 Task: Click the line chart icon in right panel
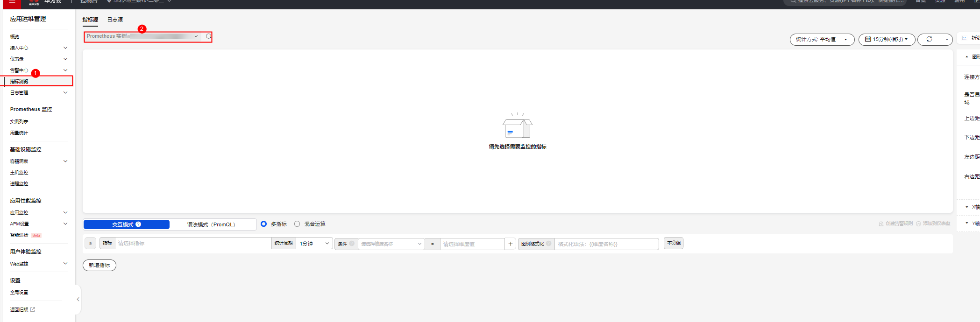coord(964,38)
